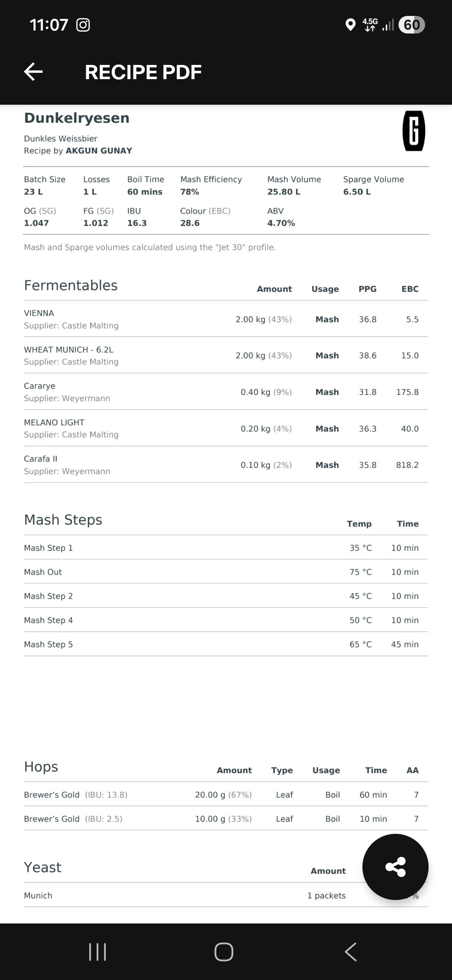Tap the floating share button
Screen dimensions: 452x980
coord(395,867)
